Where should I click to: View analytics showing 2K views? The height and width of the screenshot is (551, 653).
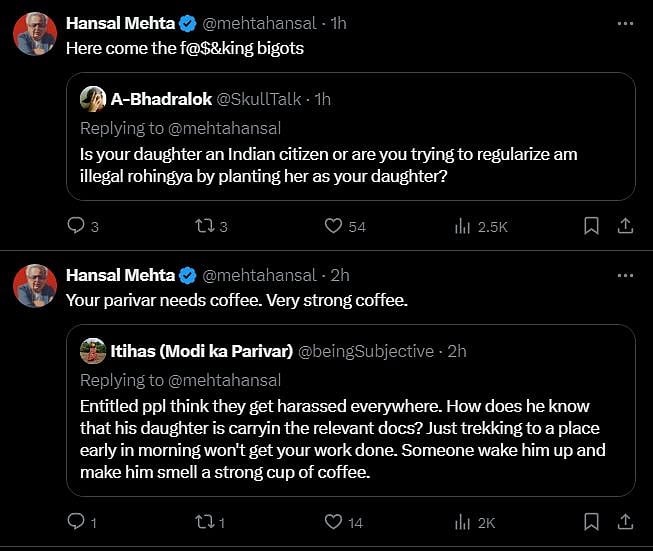[463, 521]
